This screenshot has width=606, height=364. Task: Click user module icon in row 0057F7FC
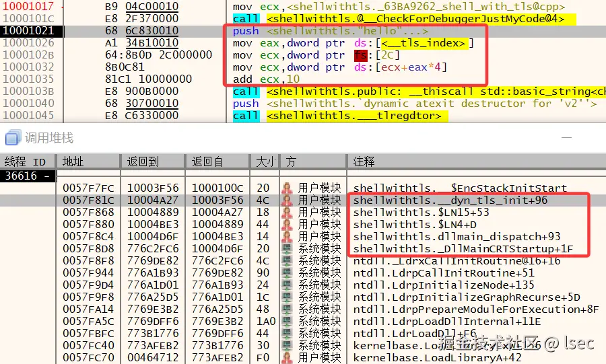pos(287,188)
